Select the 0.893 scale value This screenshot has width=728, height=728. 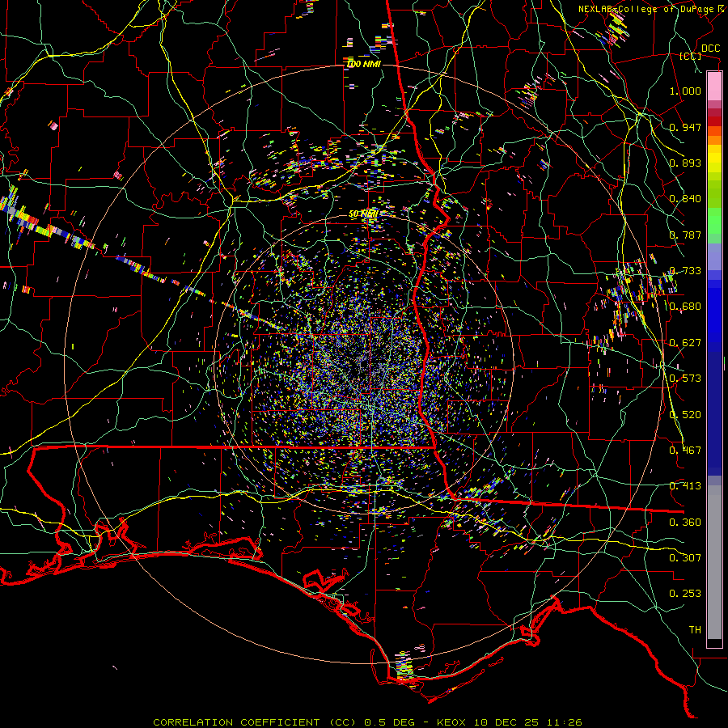pyautogui.click(x=685, y=163)
